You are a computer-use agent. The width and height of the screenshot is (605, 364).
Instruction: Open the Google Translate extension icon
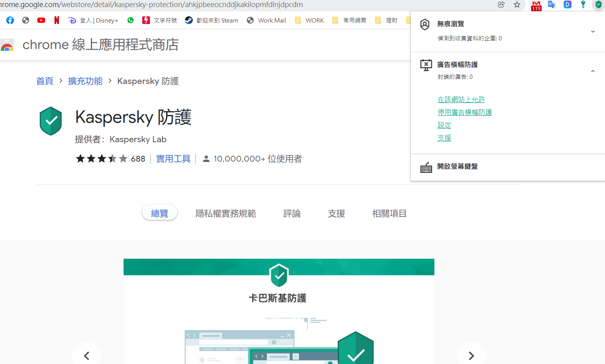pos(552,5)
